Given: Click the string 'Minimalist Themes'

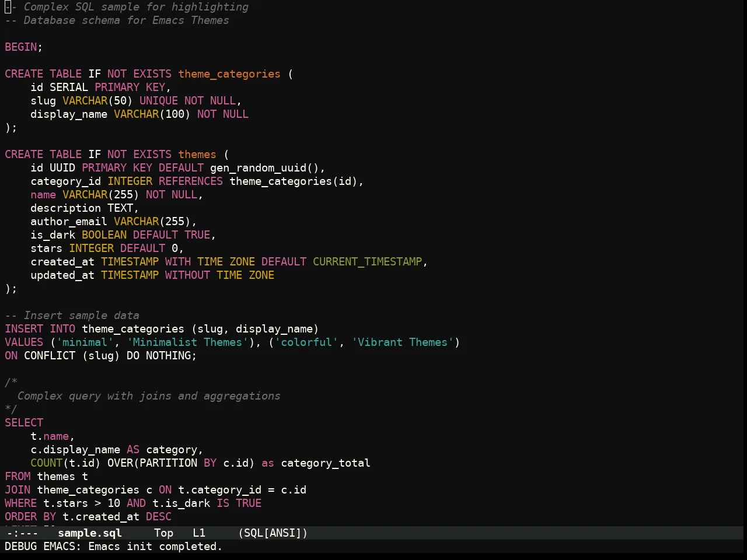Looking at the screenshot, I should (187, 342).
